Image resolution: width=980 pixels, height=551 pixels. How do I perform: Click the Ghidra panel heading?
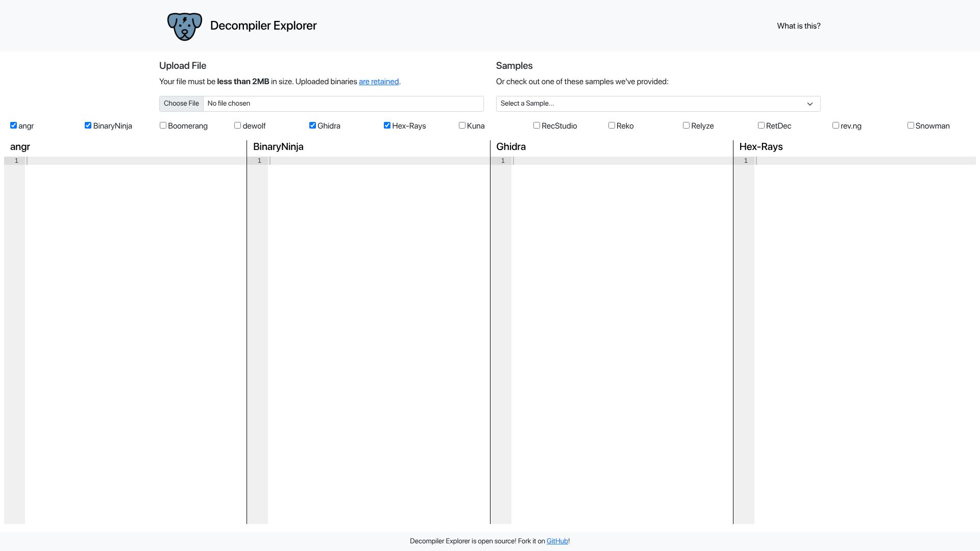click(x=511, y=147)
